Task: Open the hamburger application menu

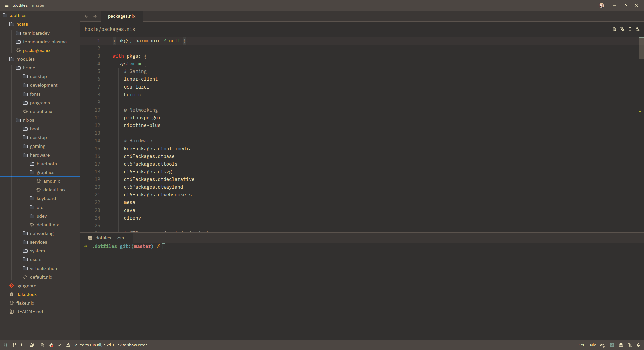Action: (6, 5)
